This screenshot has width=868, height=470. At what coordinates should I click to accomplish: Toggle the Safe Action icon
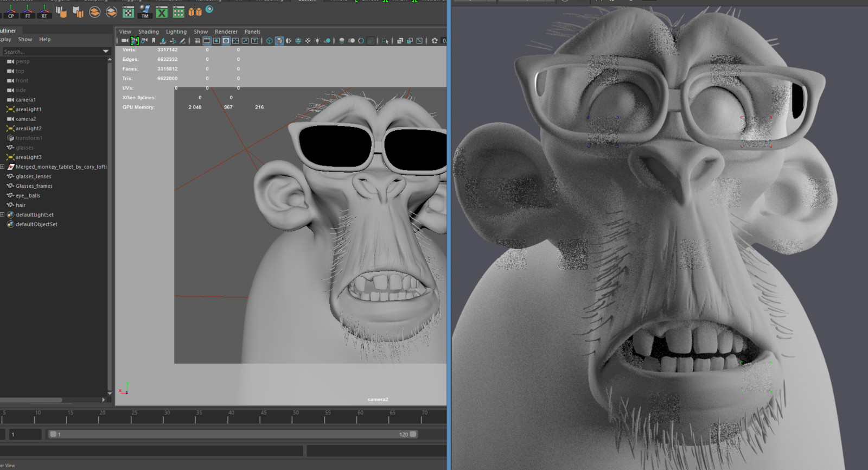245,41
